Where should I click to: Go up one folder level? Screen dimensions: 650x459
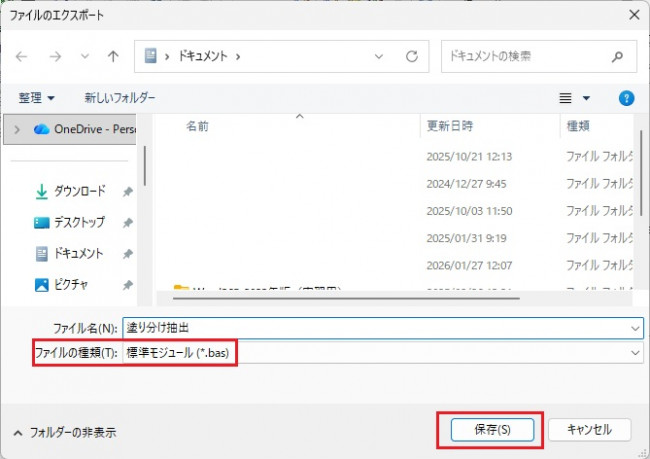(114, 56)
